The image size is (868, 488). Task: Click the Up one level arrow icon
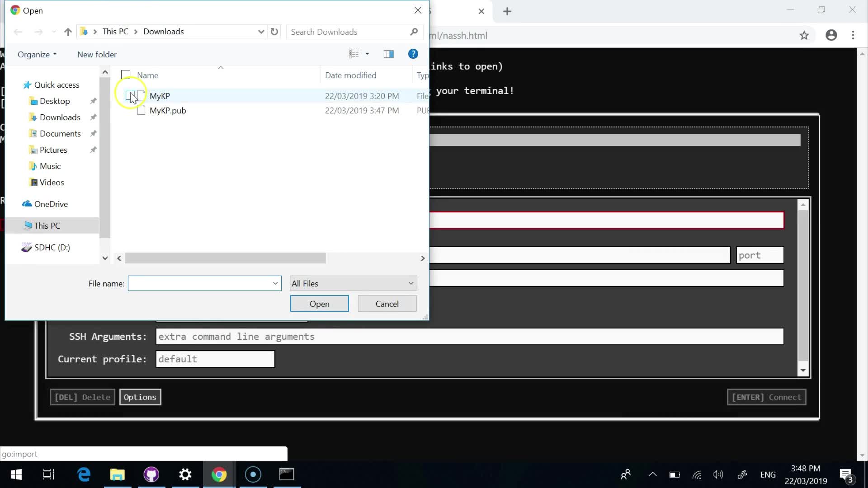tap(68, 32)
